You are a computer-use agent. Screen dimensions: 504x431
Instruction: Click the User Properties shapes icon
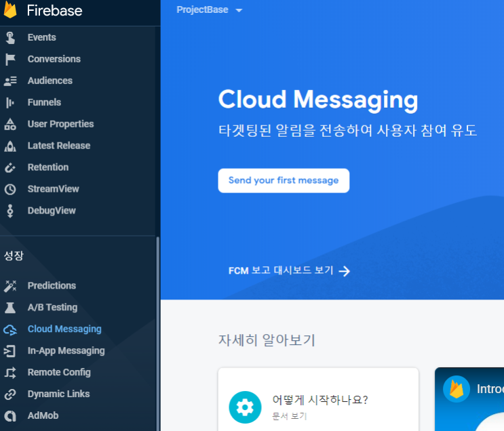pyautogui.click(x=10, y=124)
